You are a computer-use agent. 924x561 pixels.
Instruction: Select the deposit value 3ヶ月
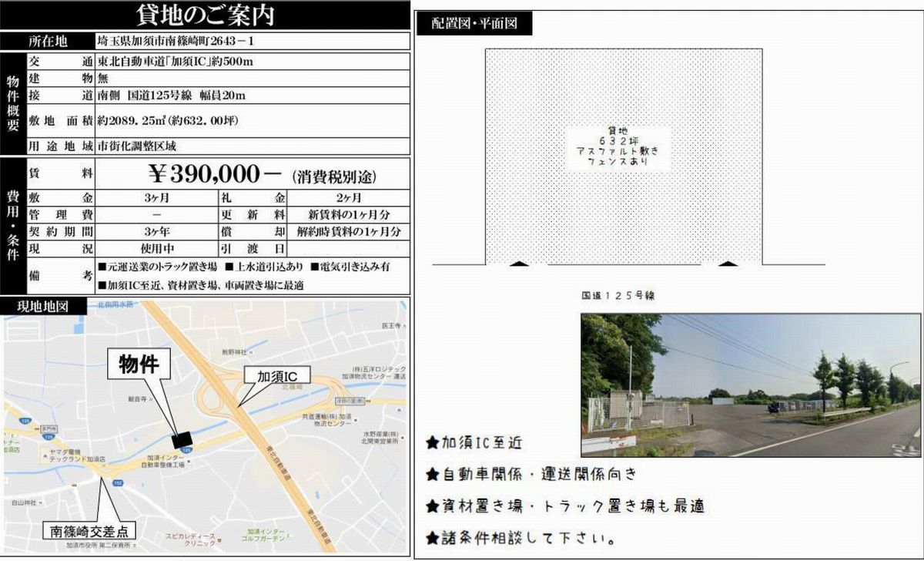point(156,198)
